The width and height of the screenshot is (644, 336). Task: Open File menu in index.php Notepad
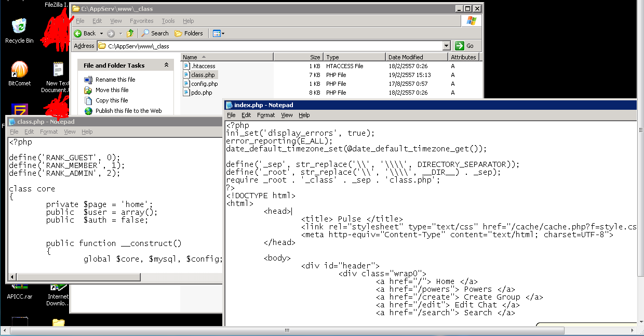232,115
